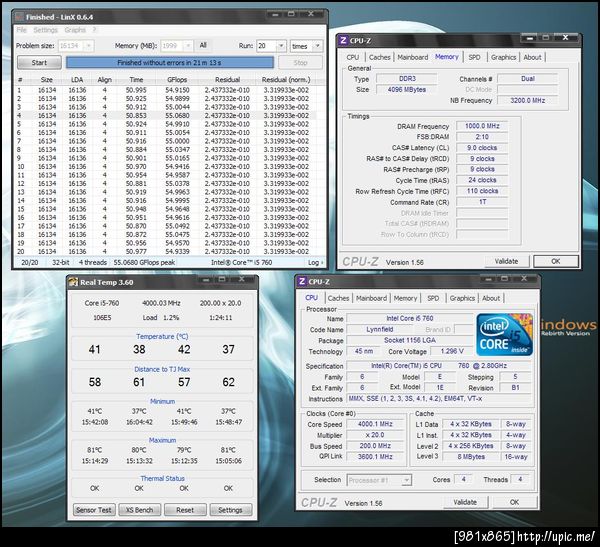The image size is (600, 547).
Task: Click the Intel Core i5 760 name field
Action: (x=410, y=318)
